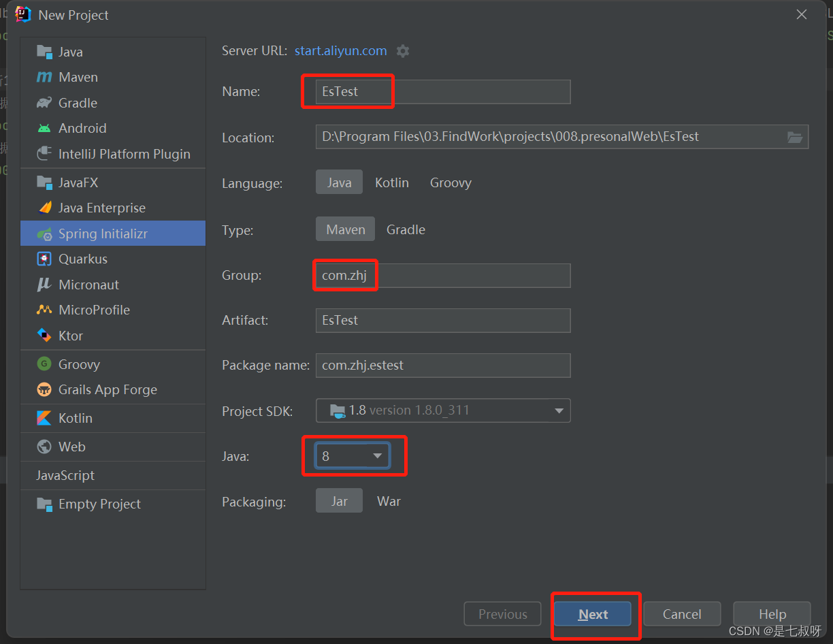833x644 pixels.
Task: Click the Groovy green circle icon
Action: coord(44,364)
